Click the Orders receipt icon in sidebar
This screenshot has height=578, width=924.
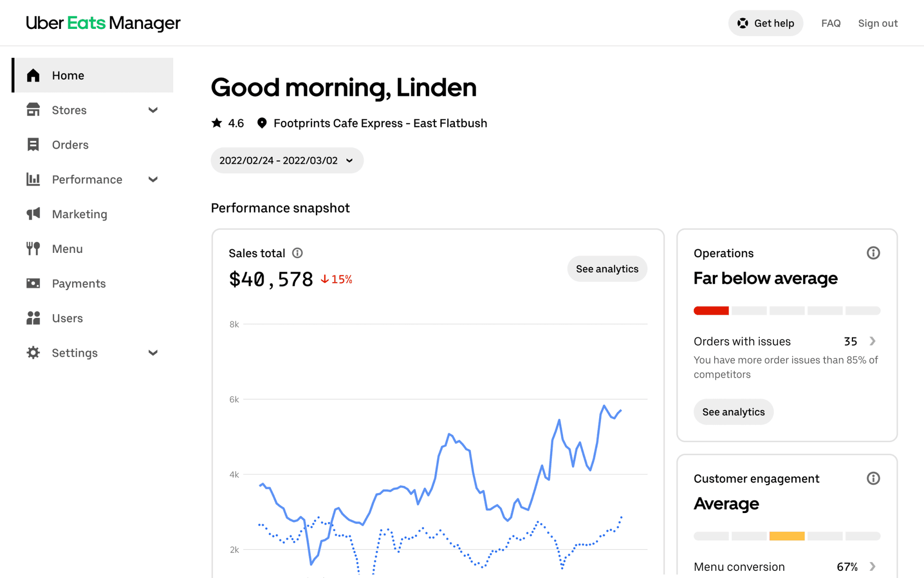coord(33,144)
